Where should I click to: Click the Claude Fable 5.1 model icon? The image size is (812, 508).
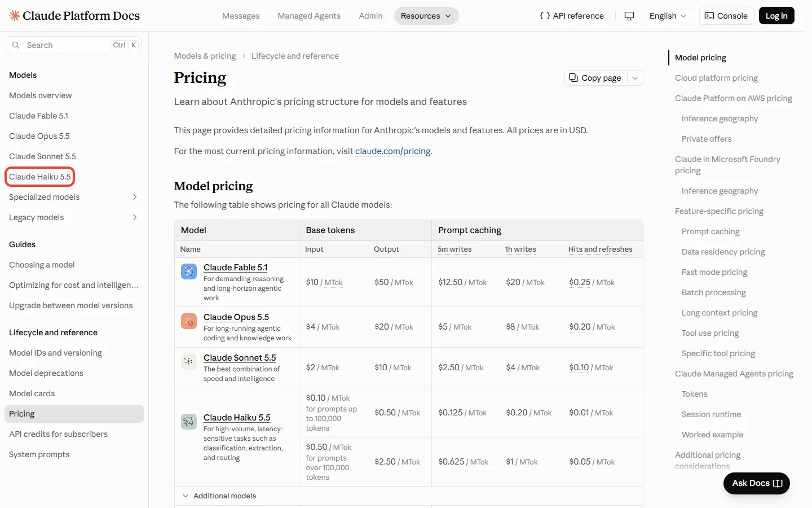tap(189, 271)
